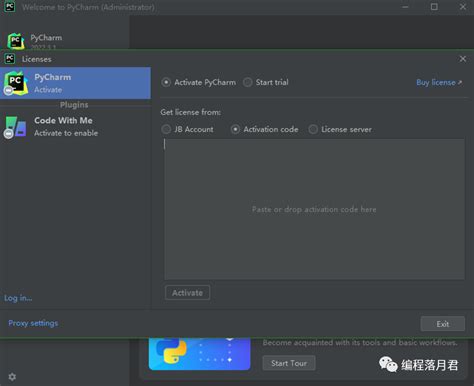Focus the activation code text area
The height and width of the screenshot is (386, 474).
pyautogui.click(x=314, y=209)
